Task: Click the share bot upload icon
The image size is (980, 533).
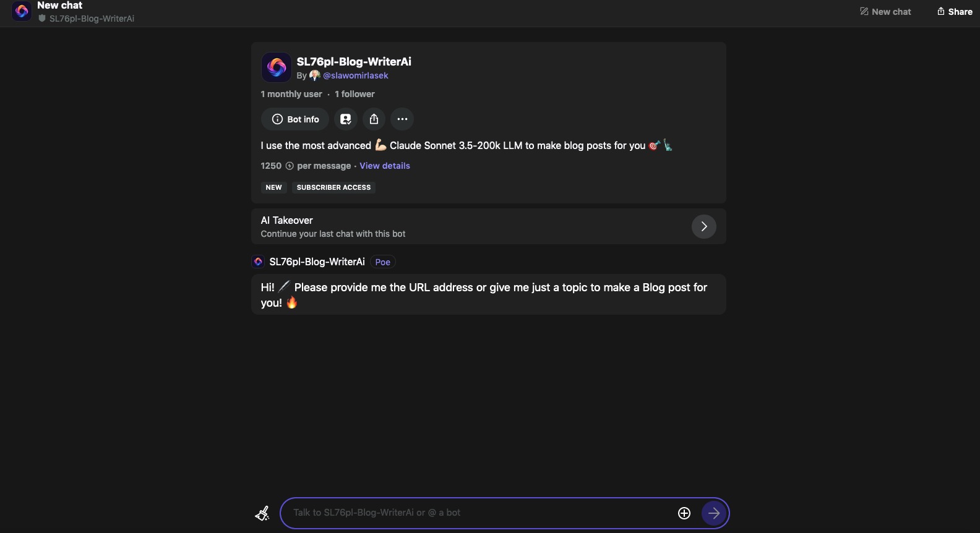Action: tap(374, 119)
